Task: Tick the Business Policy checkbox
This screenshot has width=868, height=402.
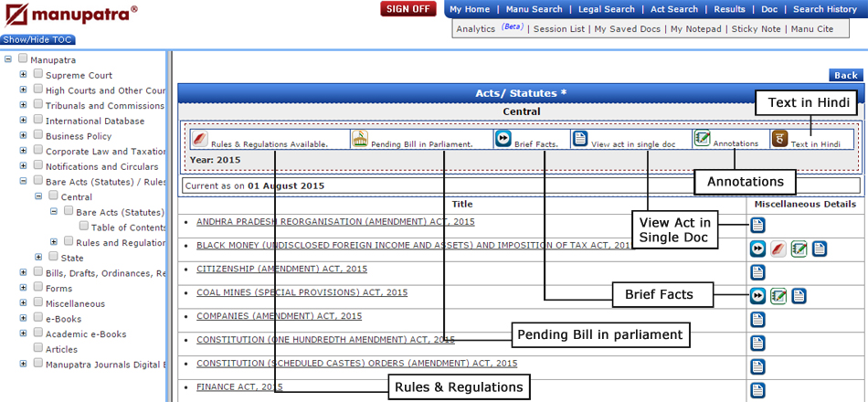Action: click(37, 134)
